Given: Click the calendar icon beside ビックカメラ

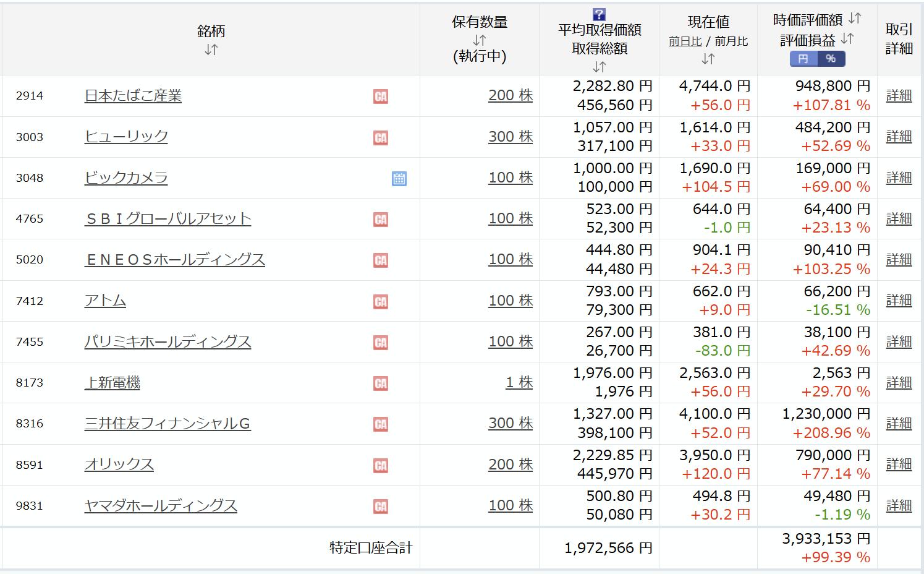Looking at the screenshot, I should tap(399, 179).
